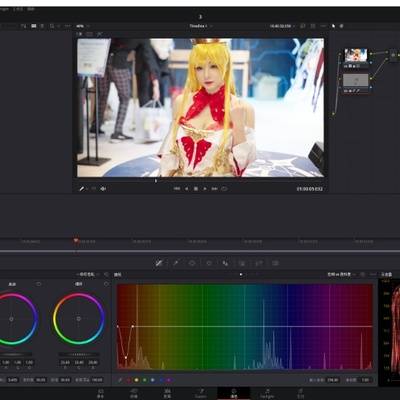Stop playback in the viewer
This screenshot has width=400, height=400.
196,189
